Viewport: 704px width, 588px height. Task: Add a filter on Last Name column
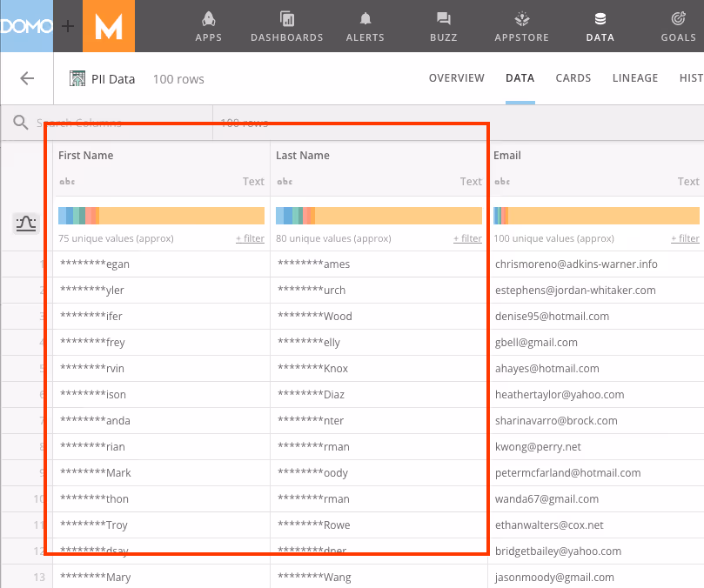click(x=467, y=238)
